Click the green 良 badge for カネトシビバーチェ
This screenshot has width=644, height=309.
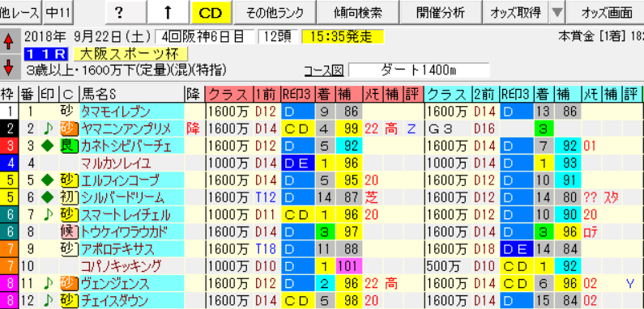click(69, 146)
